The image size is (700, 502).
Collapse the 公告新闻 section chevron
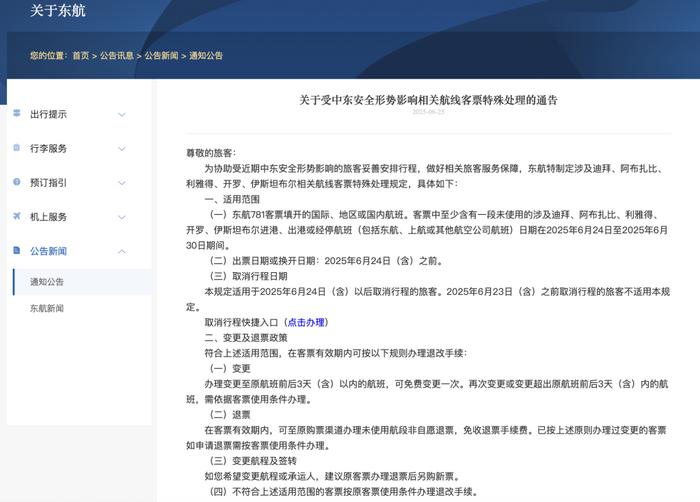click(122, 250)
